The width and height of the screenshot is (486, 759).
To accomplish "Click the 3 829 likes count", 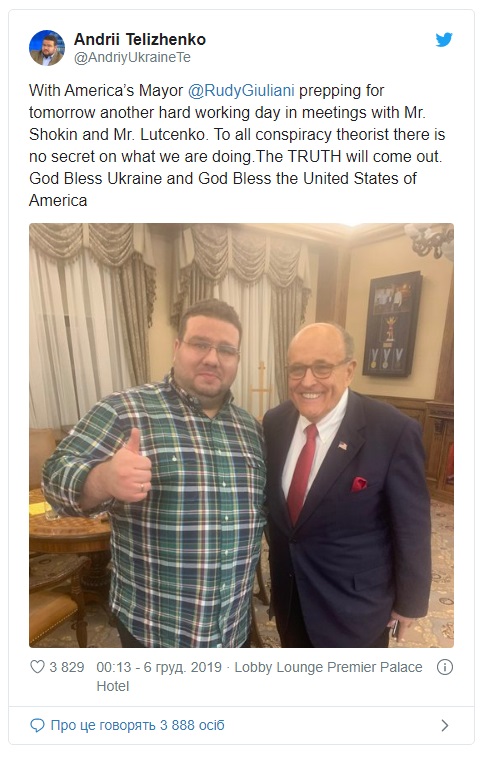I will click(67, 667).
